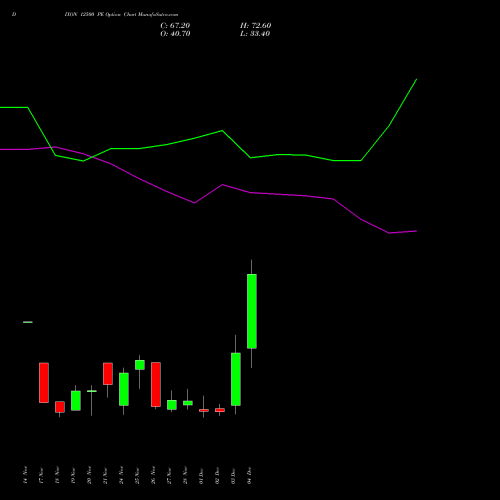500x500 pixels.
Task: Click the small green 25 Nov candlestick
Action: click(x=140, y=365)
